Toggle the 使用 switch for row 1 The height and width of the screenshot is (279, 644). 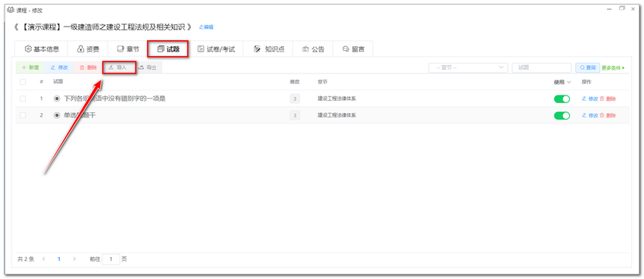coord(562,99)
